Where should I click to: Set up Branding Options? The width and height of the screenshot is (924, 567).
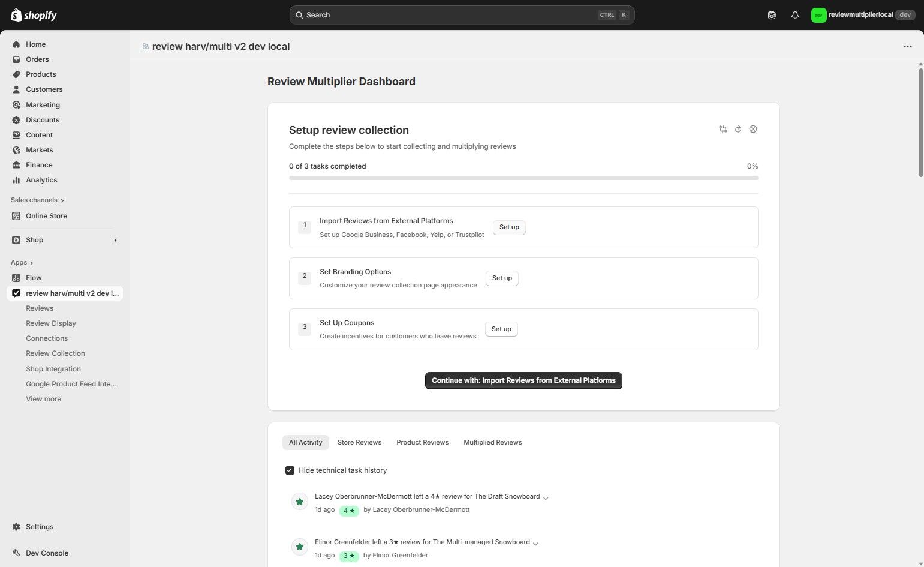point(501,278)
